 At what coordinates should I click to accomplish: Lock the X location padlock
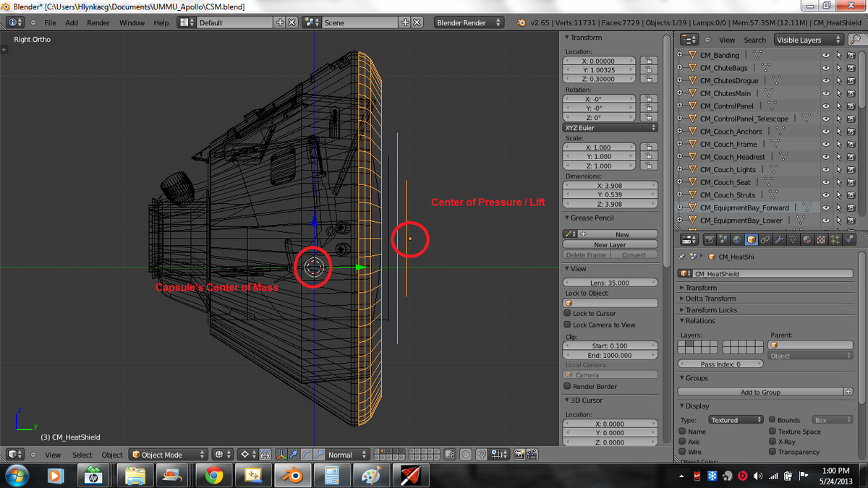point(650,61)
